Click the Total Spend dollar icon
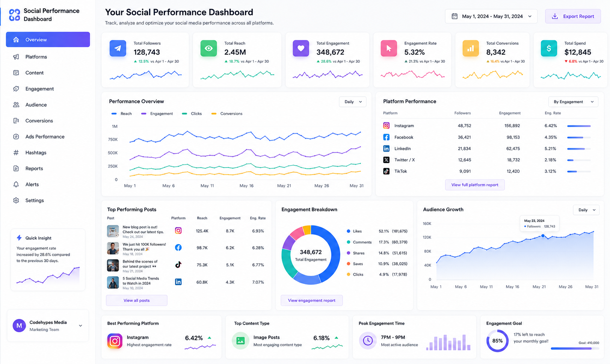Viewport: 610px width, 364px height. point(549,48)
